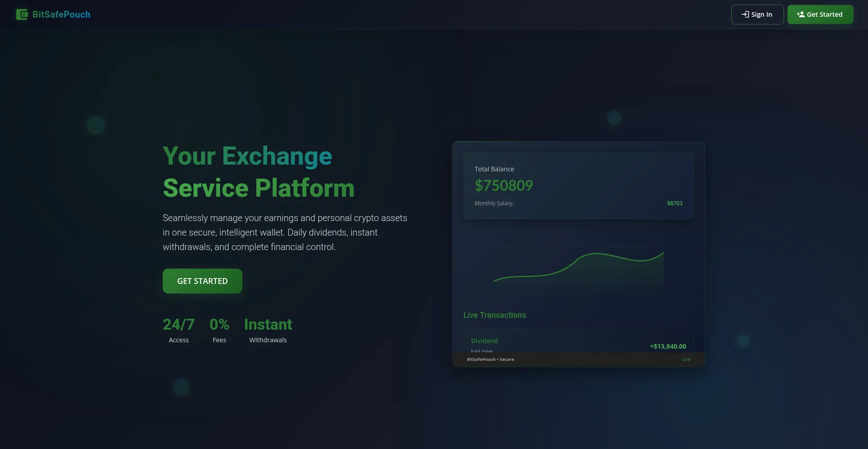This screenshot has height=449, width=868.
Task: Click the BitSafePouch wallet logo icon
Action: coord(22,14)
